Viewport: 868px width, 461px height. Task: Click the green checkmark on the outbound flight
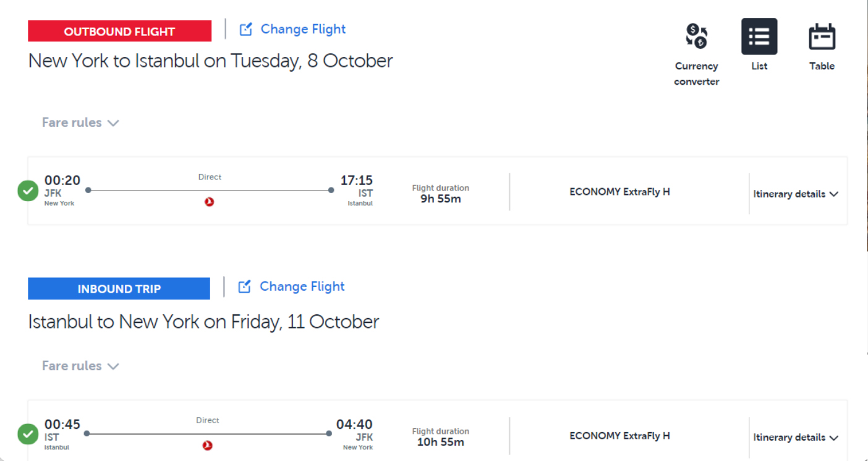(28, 191)
